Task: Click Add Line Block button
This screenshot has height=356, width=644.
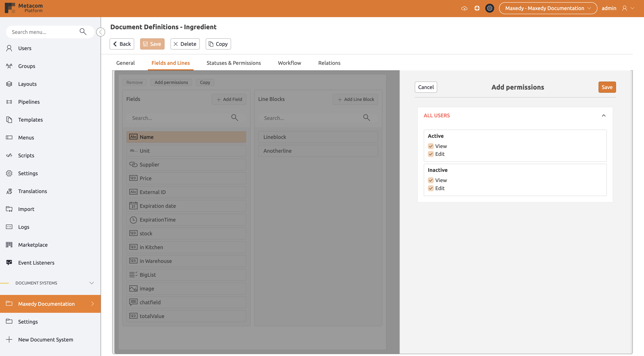Action: [x=355, y=99]
